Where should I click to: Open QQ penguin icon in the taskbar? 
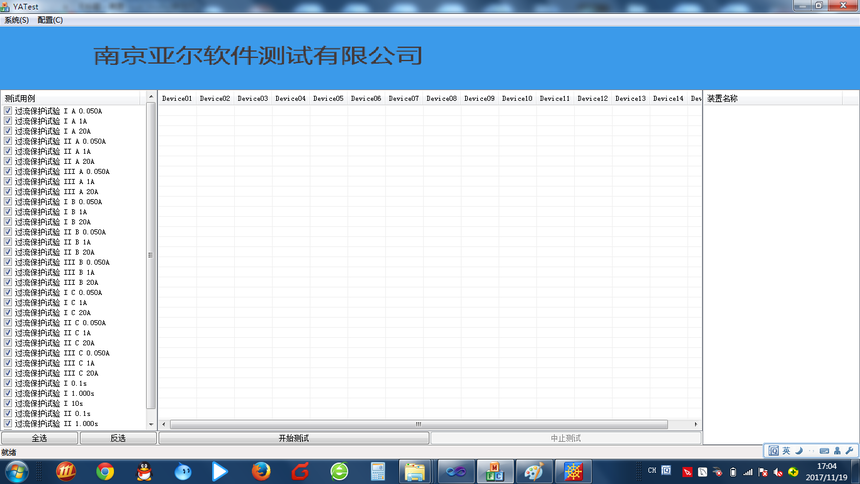click(x=144, y=471)
